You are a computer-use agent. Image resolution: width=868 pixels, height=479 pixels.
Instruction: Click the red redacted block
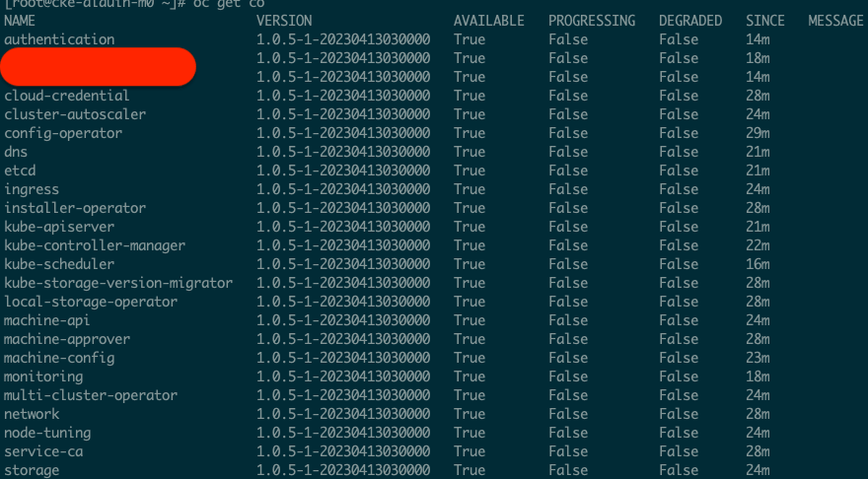(97, 65)
